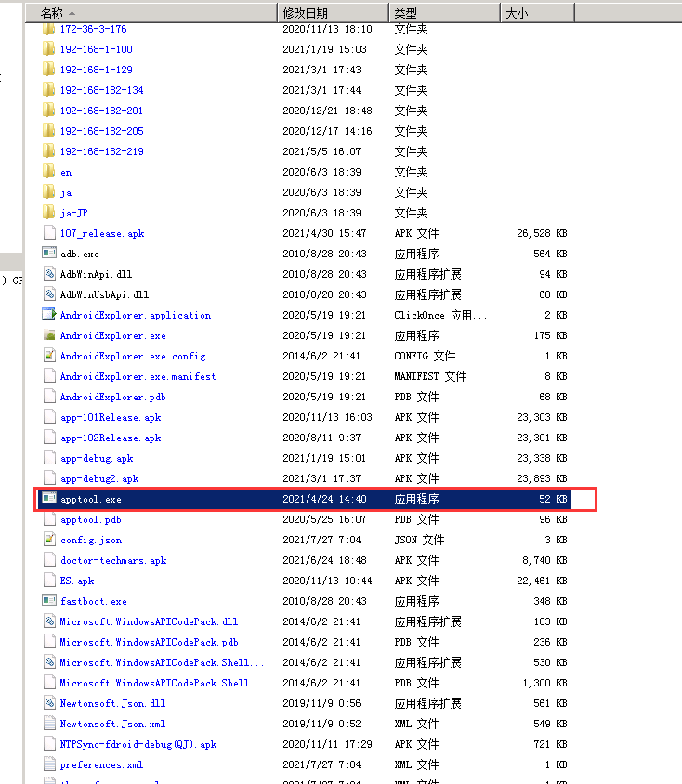Click the AdbWinUsbApi.dll file icon
This screenshot has width=682, height=784.
point(49,294)
